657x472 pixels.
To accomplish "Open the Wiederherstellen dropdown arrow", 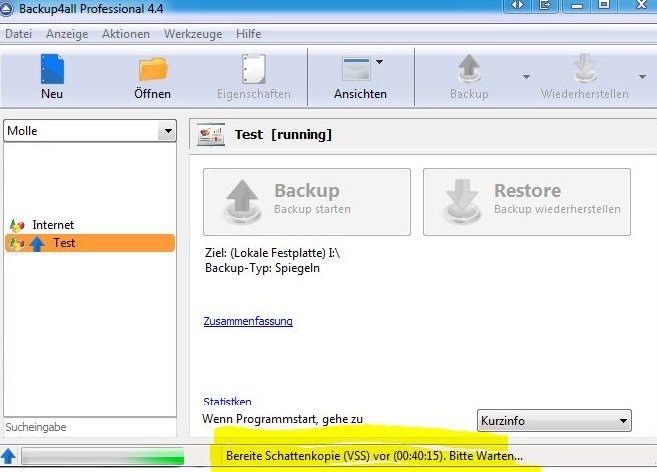I will (x=642, y=77).
